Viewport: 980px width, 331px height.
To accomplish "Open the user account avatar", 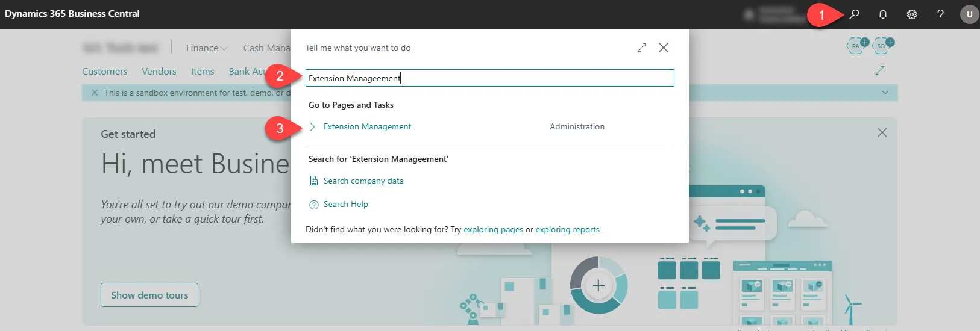I will tap(969, 14).
